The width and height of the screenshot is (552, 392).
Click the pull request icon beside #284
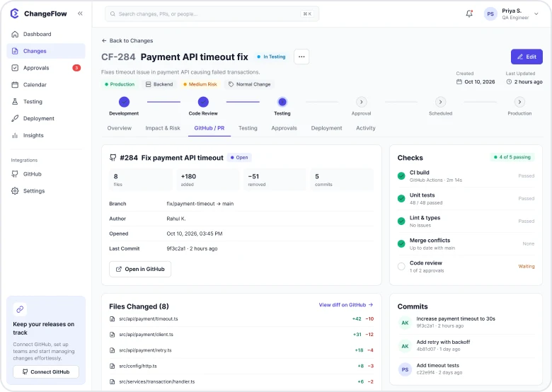113,158
